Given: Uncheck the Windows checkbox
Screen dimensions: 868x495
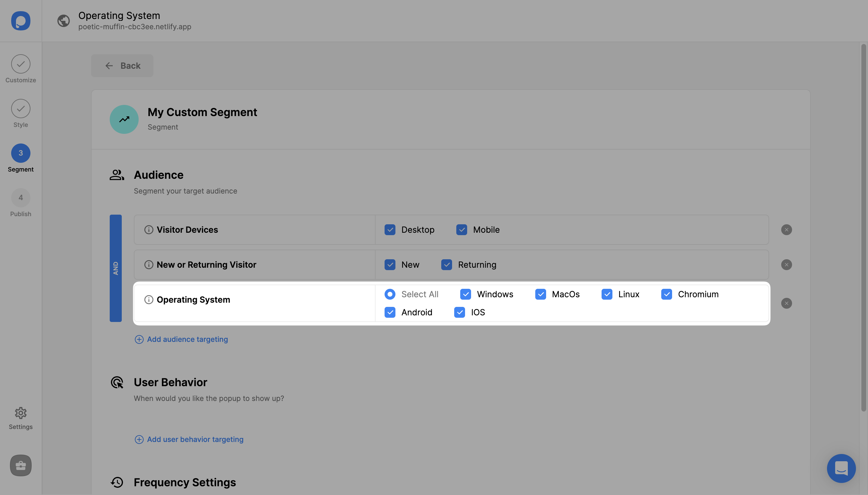Looking at the screenshot, I should [465, 294].
